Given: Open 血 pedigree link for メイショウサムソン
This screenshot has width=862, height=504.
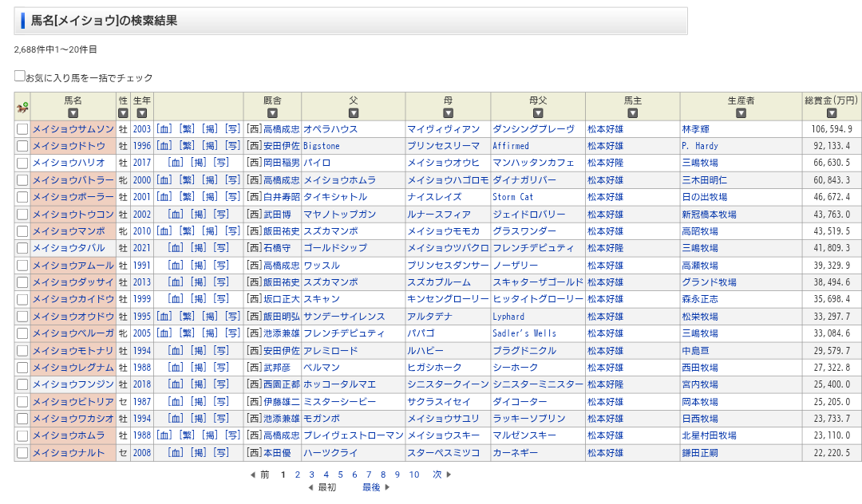Looking at the screenshot, I should pos(164,129).
